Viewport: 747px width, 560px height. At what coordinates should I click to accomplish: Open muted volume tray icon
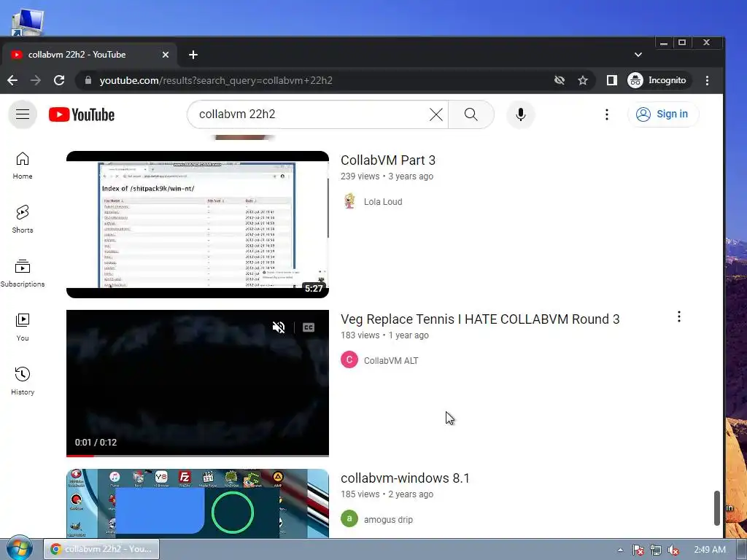[x=673, y=550]
